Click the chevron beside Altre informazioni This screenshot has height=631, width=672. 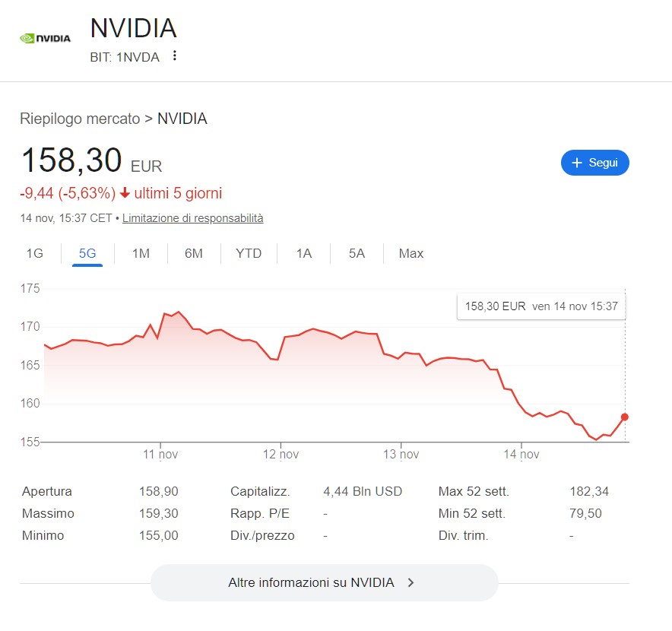411,583
